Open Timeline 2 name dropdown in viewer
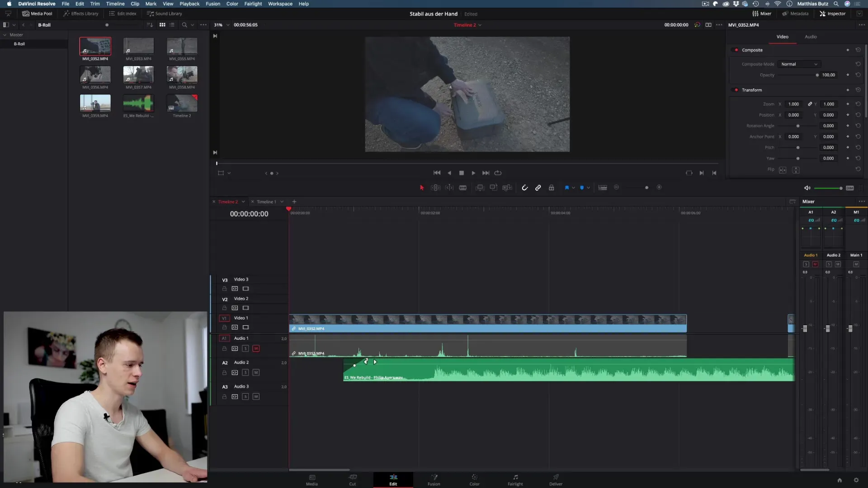The height and width of the screenshot is (488, 868). pyautogui.click(x=480, y=25)
